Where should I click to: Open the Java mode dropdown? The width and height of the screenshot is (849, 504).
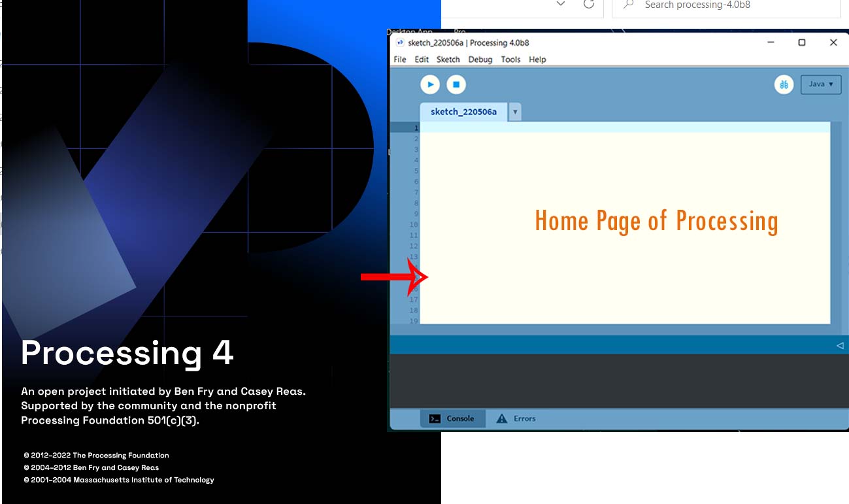click(821, 84)
